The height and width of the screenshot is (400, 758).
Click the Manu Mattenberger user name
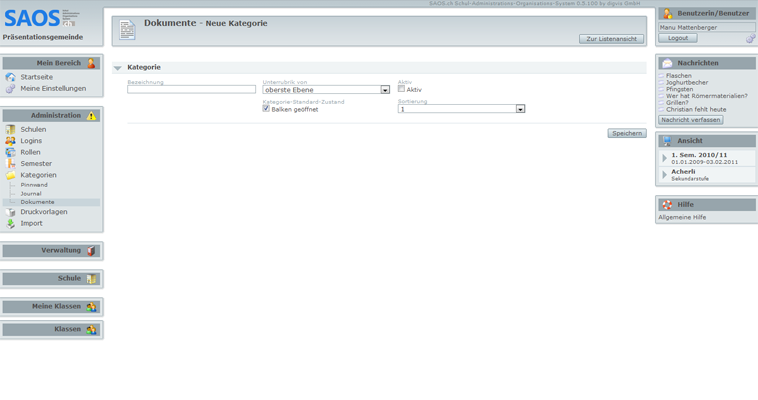pos(688,28)
